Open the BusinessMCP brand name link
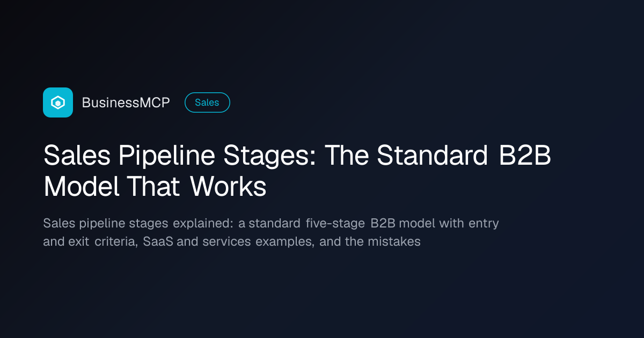Screen dimensions: 644x338 (x=126, y=102)
